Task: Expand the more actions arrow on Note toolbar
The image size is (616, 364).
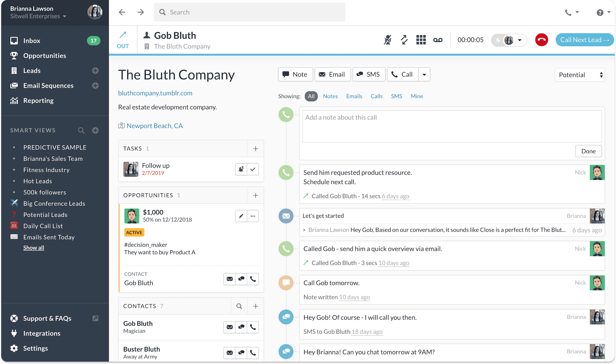Action: [424, 74]
